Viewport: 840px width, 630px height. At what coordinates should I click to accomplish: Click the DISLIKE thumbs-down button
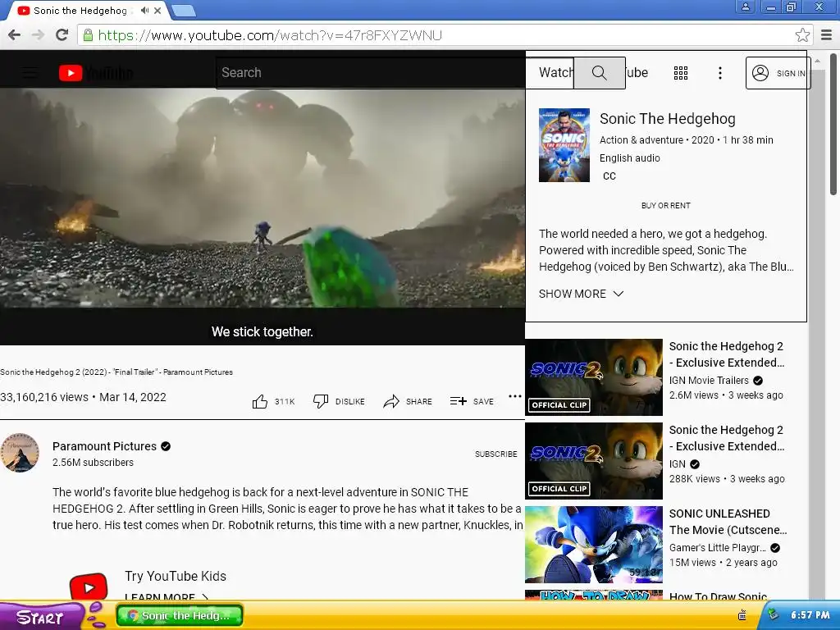tap(339, 401)
